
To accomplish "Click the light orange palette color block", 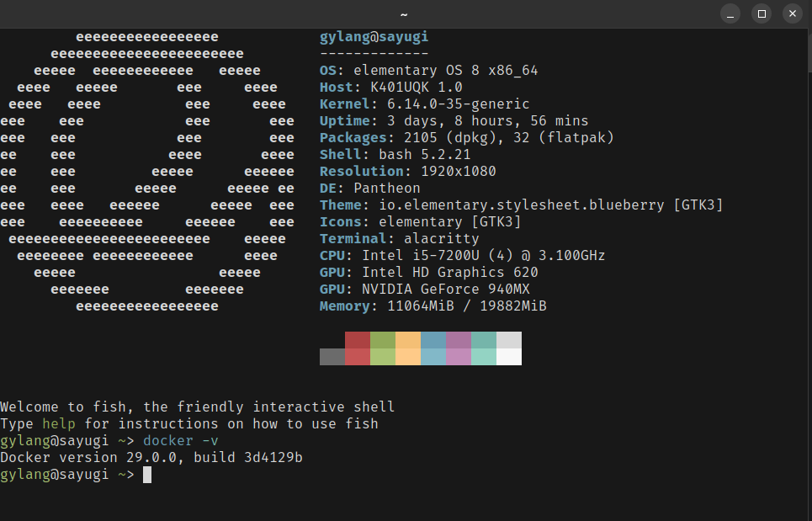I will [x=408, y=357].
